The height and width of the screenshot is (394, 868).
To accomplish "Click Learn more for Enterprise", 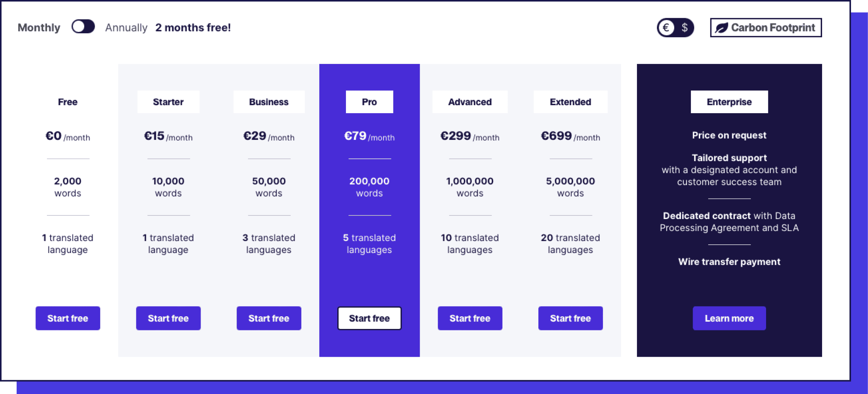I will 729,318.
